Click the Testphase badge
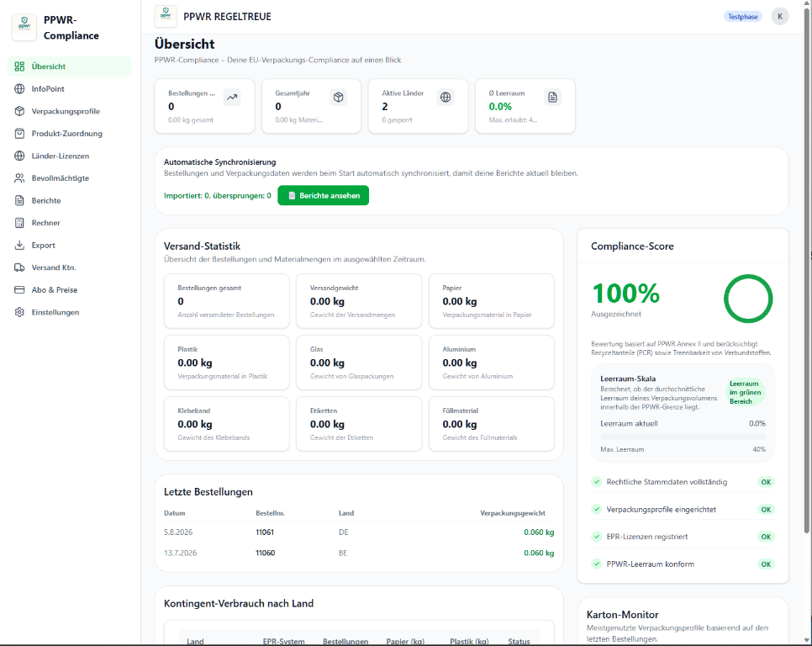Screen dimensions: 812x646 [742, 17]
